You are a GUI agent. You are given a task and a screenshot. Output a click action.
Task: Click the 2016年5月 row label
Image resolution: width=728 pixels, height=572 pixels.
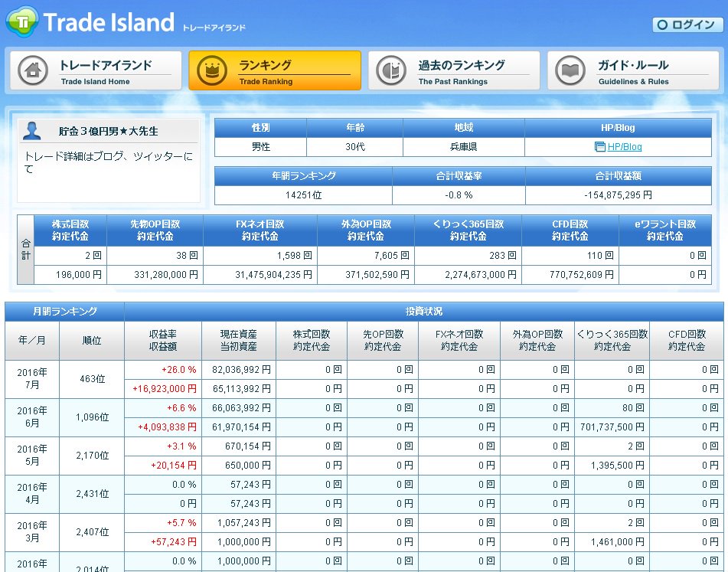pyautogui.click(x=32, y=456)
